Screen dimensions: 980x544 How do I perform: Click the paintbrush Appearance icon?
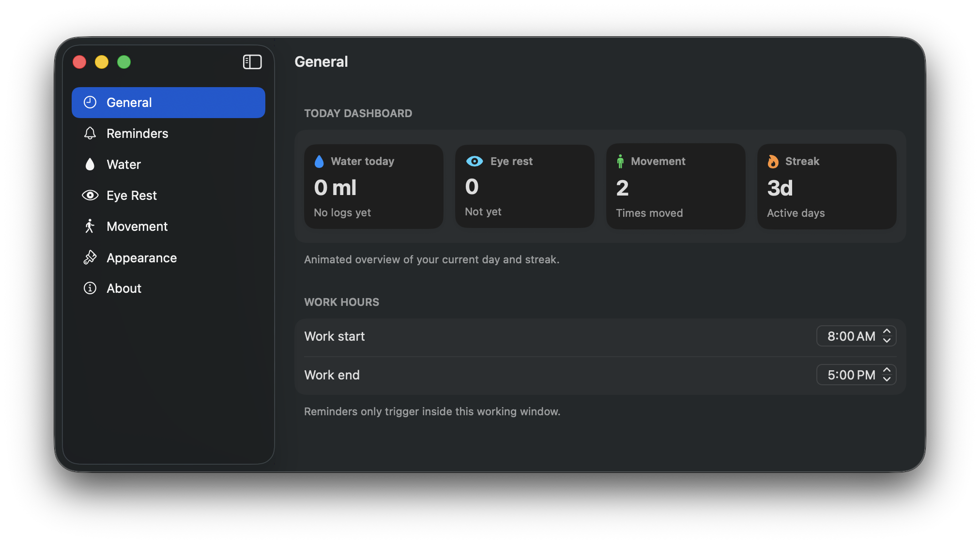click(90, 257)
